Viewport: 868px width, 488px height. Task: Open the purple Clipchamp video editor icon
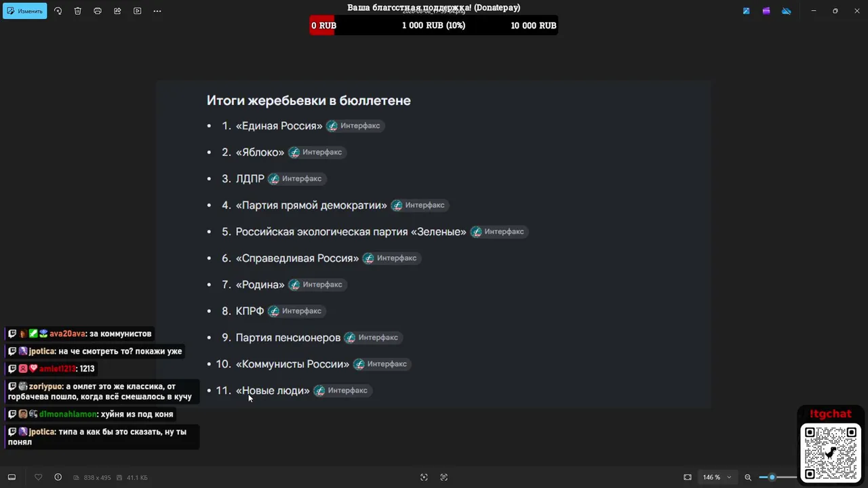click(766, 11)
